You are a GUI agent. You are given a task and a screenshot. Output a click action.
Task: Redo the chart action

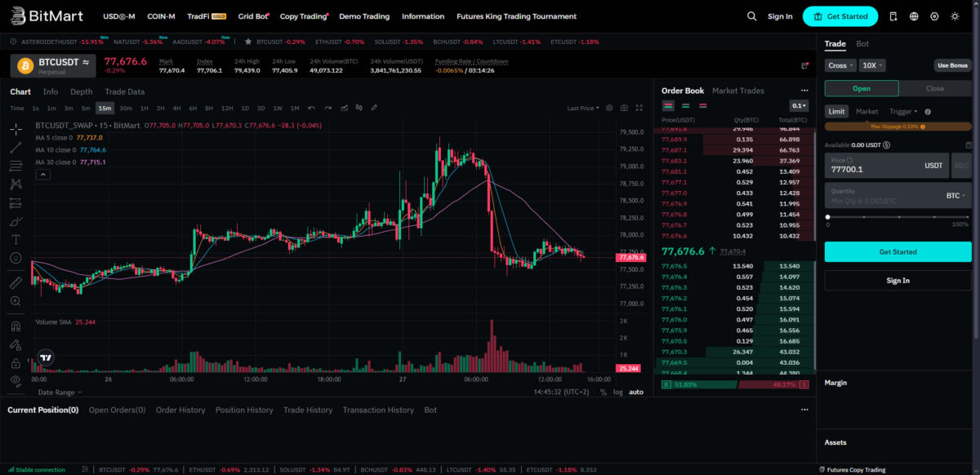327,108
